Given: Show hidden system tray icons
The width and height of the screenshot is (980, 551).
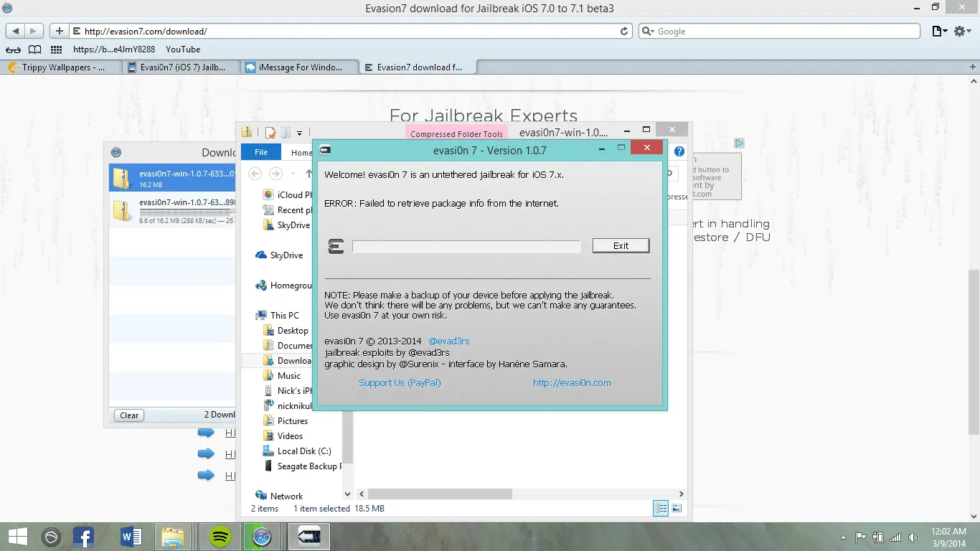Looking at the screenshot, I should click(x=843, y=537).
